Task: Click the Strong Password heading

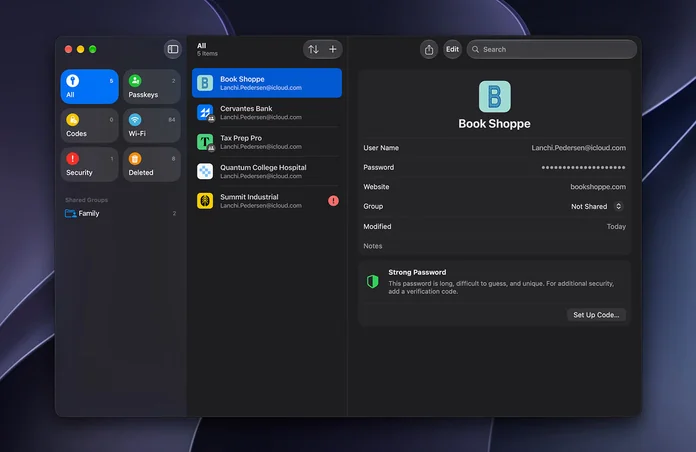Action: click(x=417, y=272)
